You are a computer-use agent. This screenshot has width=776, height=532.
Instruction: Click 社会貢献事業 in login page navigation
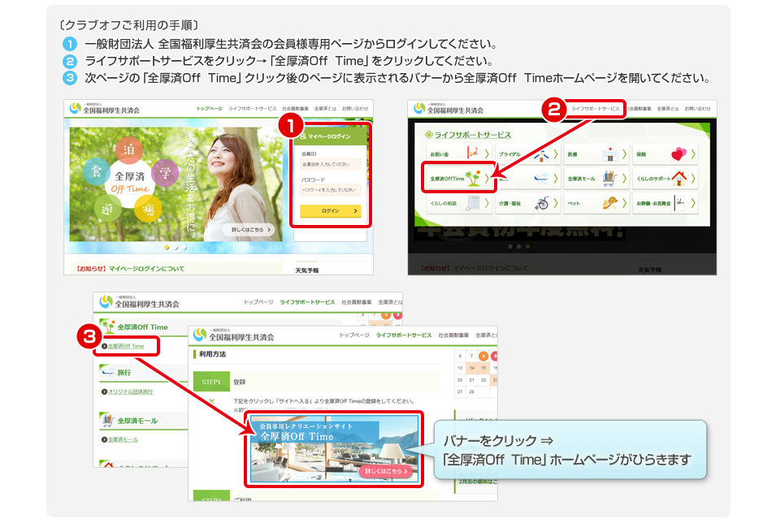(x=296, y=108)
